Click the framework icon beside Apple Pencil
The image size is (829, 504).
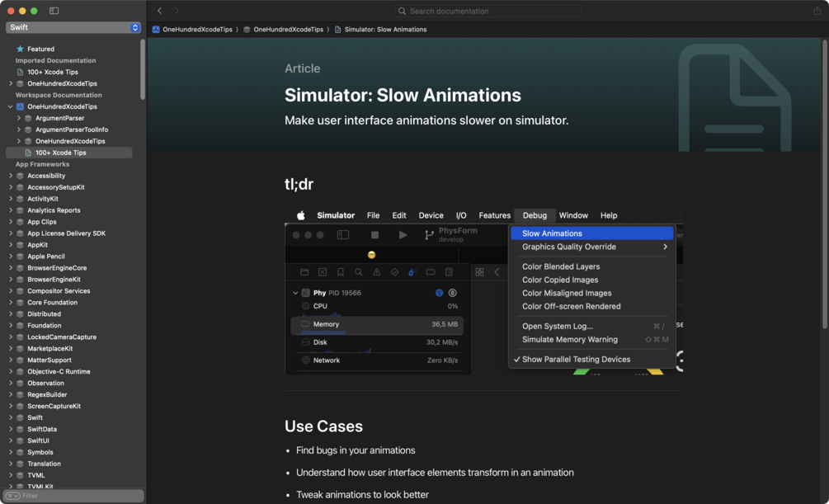click(x=20, y=257)
